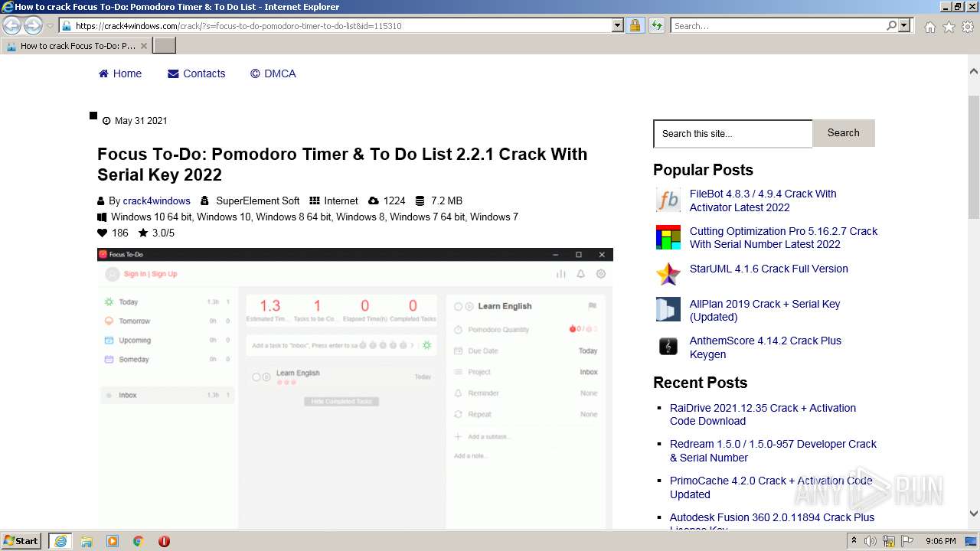Open a new blank tab
This screenshot has height=551, width=980.
tap(165, 46)
